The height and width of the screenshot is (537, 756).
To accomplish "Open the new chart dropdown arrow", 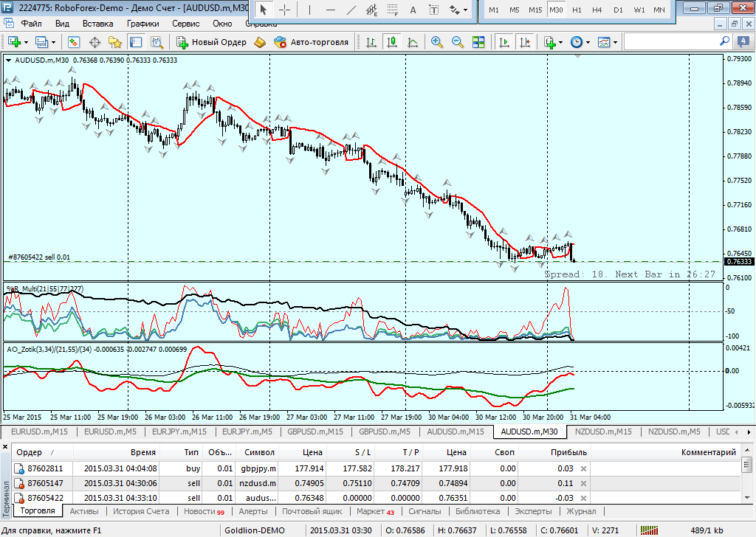I will coord(26,42).
